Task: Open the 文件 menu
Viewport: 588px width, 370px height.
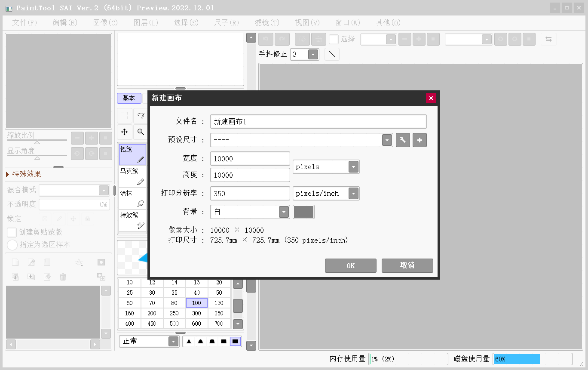Action: click(24, 22)
